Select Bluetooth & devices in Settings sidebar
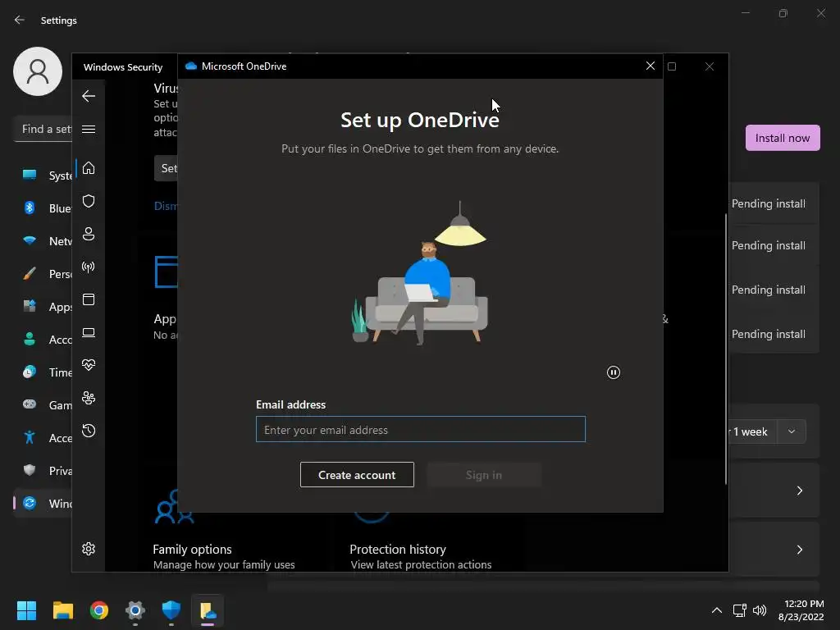 pyautogui.click(x=44, y=208)
